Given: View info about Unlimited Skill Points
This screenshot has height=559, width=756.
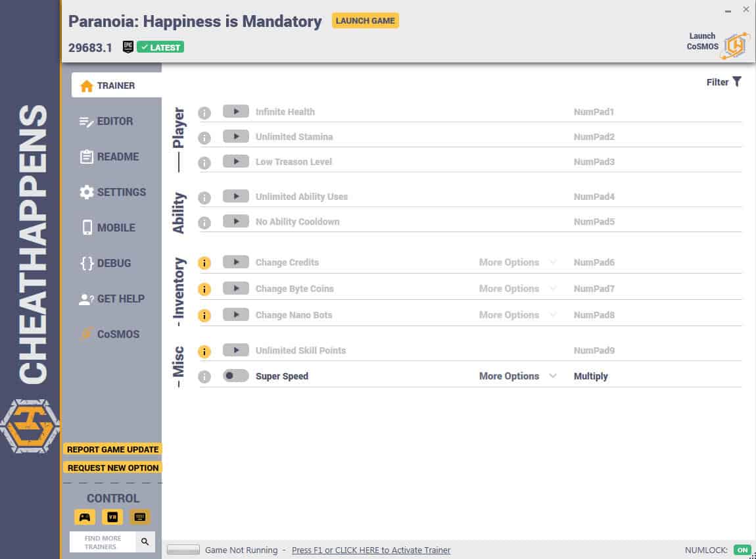Looking at the screenshot, I should pyautogui.click(x=204, y=352).
